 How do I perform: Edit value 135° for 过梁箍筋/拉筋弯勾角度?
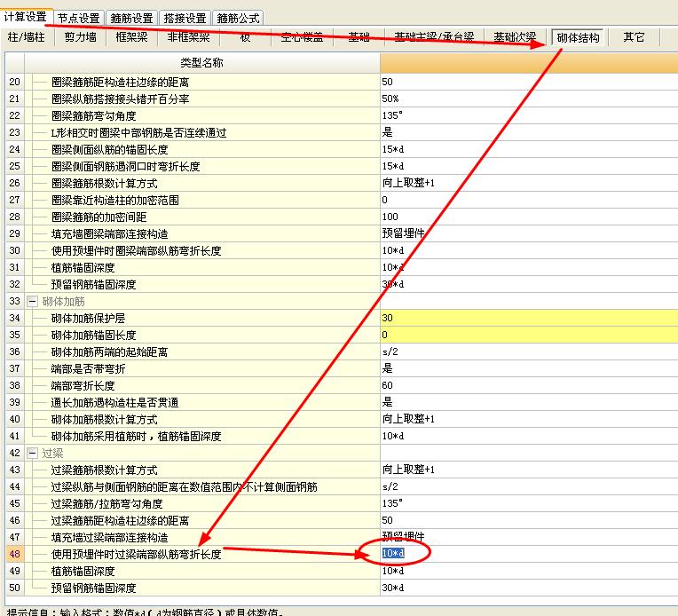pyautogui.click(x=529, y=503)
